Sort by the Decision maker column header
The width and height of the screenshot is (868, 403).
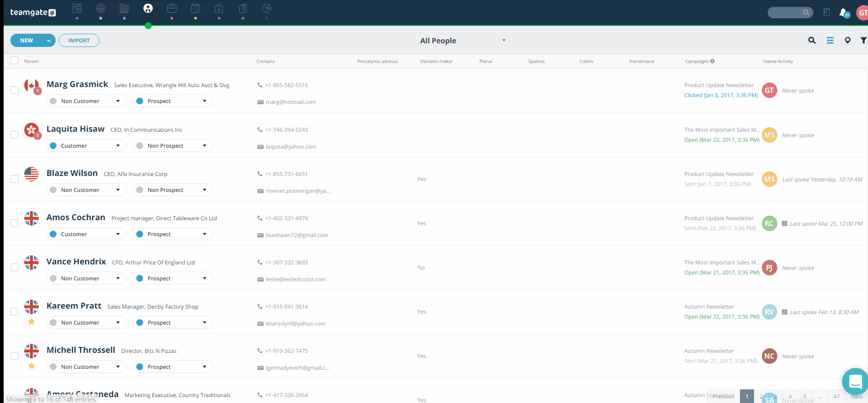pos(437,61)
